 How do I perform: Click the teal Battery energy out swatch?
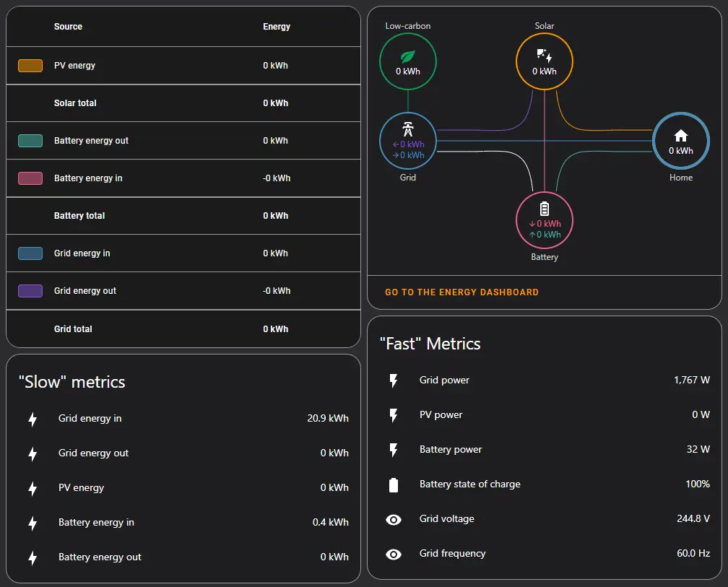[x=30, y=141]
